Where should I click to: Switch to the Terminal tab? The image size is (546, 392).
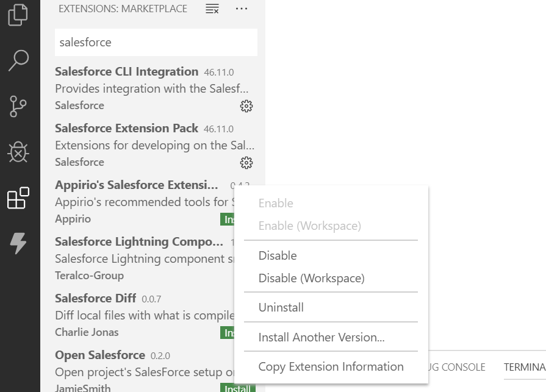[523, 366]
